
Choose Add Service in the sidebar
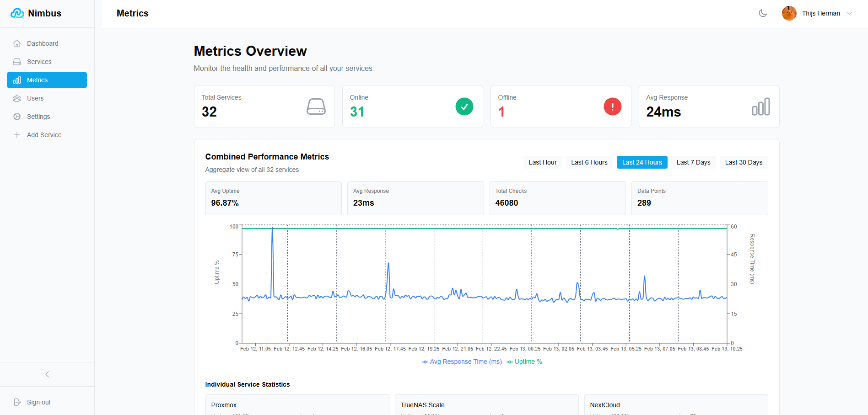(x=47, y=135)
